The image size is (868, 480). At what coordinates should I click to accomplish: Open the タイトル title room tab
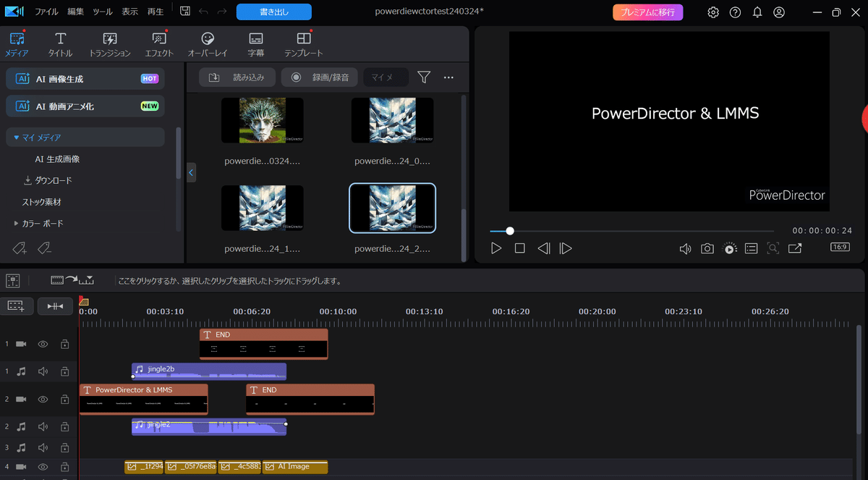point(60,43)
